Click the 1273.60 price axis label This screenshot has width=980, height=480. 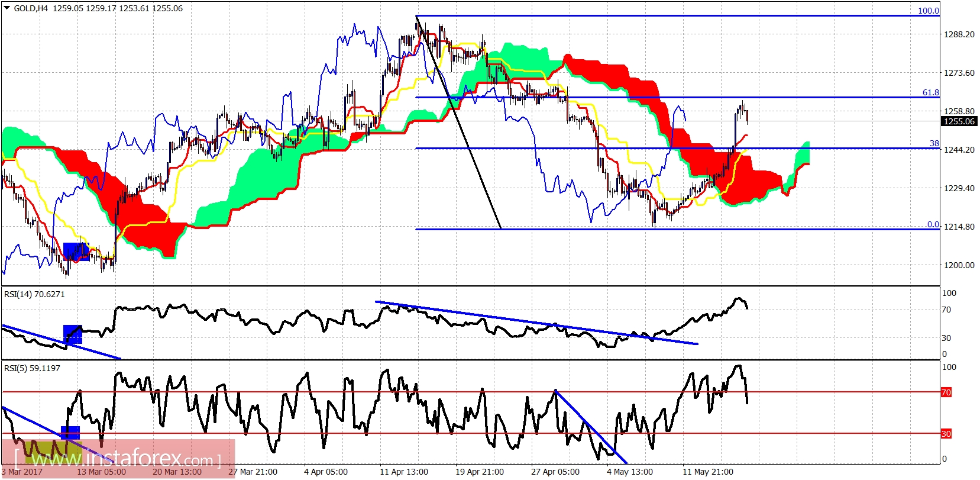[x=959, y=73]
